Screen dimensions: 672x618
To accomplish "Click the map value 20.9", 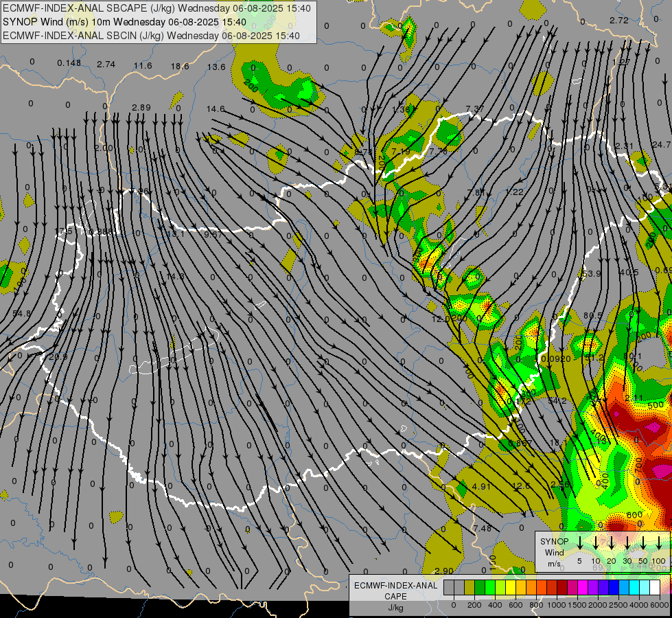I will [58, 356].
